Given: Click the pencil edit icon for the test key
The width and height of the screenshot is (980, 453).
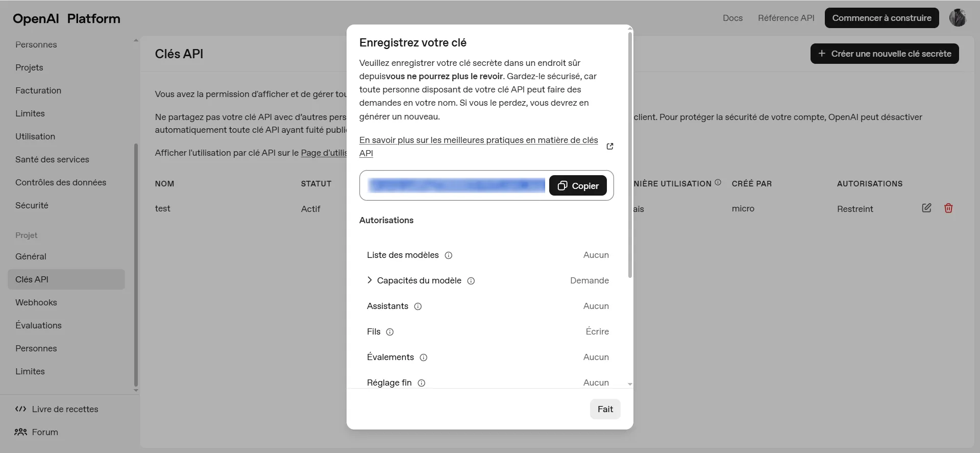Looking at the screenshot, I should click(x=927, y=208).
